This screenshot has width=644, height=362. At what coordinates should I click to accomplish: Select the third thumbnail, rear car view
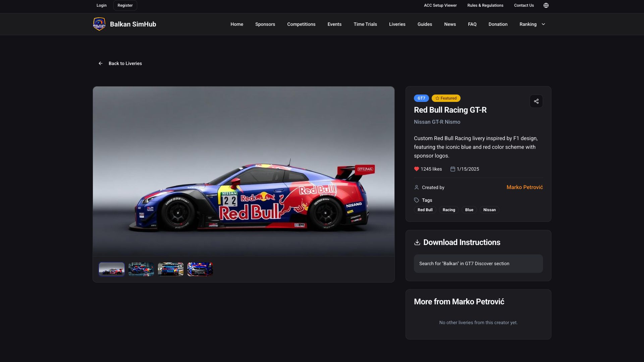[x=170, y=269]
